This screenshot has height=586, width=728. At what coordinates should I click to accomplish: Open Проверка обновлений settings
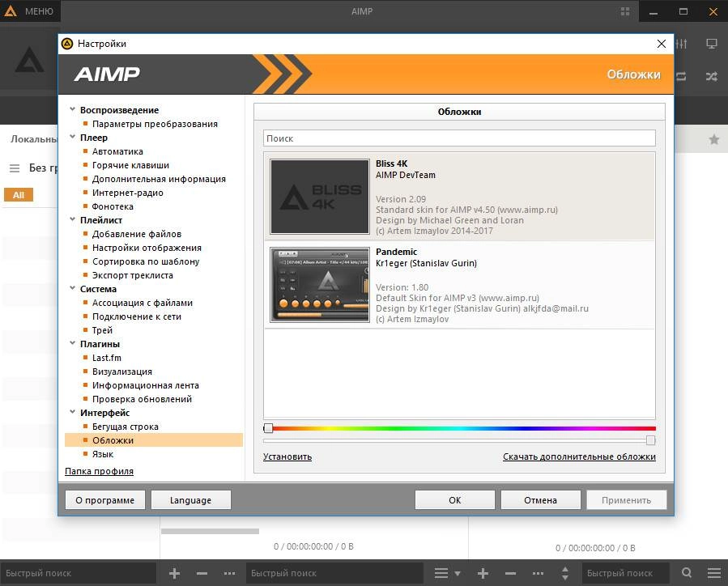142,399
